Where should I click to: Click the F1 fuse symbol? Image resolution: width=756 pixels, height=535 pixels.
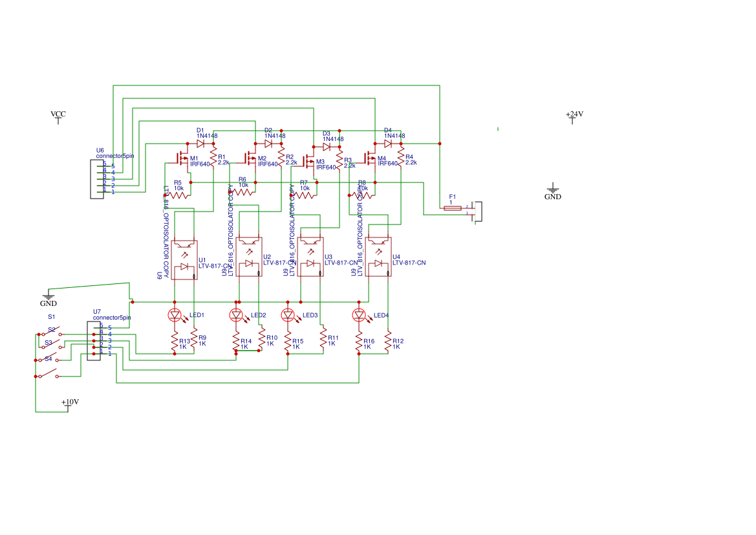[453, 208]
